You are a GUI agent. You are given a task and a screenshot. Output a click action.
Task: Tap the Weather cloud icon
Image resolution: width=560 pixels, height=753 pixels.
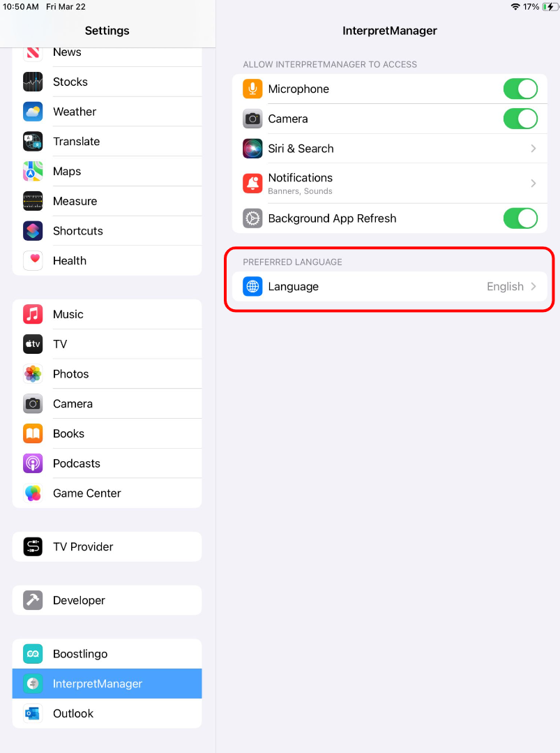[33, 112]
